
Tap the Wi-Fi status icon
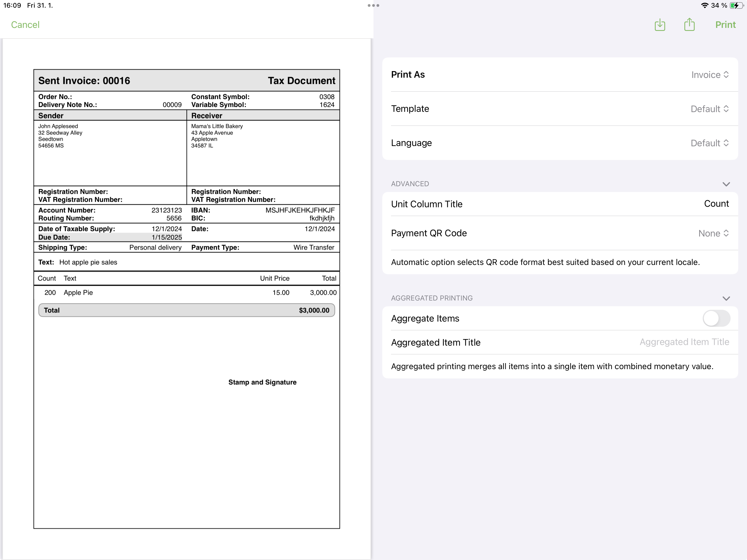(x=704, y=5)
